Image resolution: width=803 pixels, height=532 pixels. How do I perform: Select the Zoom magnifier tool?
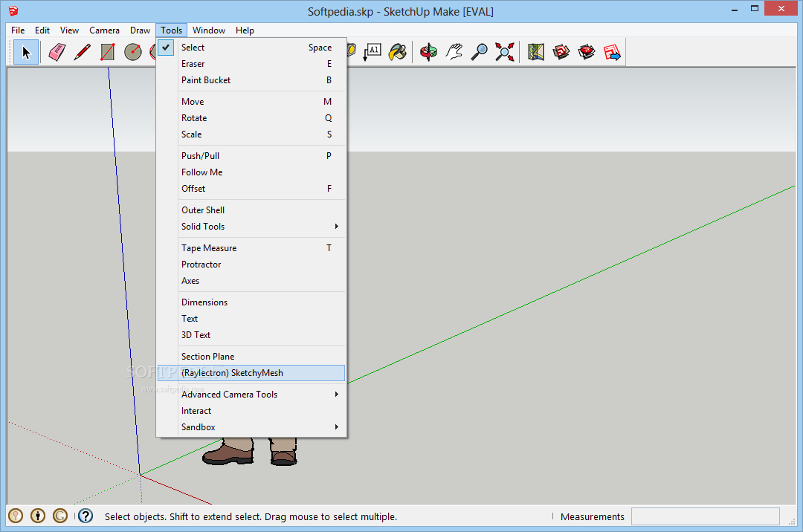[x=480, y=52]
